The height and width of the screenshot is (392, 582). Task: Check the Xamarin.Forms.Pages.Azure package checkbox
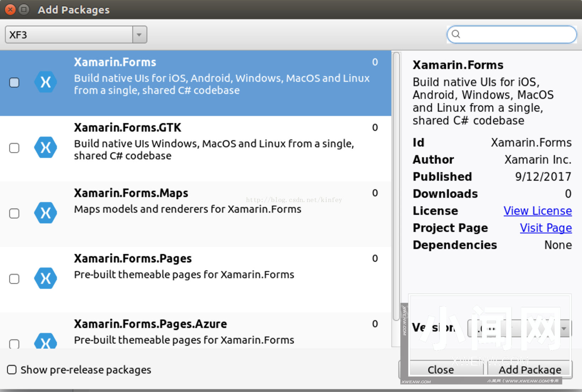14,344
